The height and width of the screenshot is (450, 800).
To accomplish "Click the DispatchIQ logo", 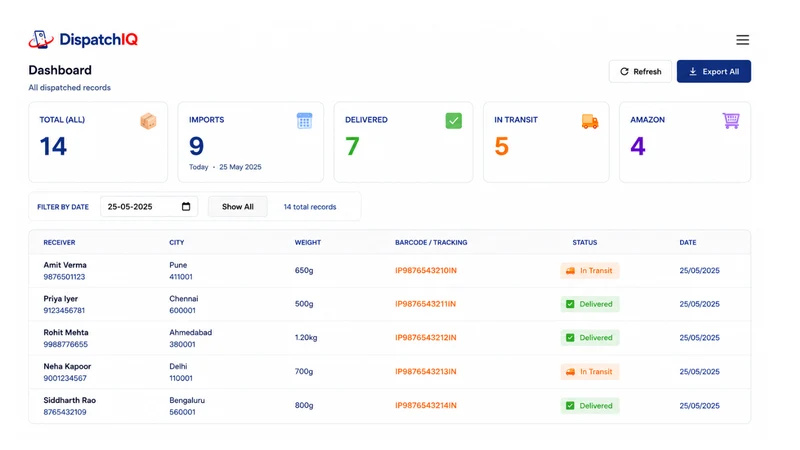I will (x=83, y=39).
